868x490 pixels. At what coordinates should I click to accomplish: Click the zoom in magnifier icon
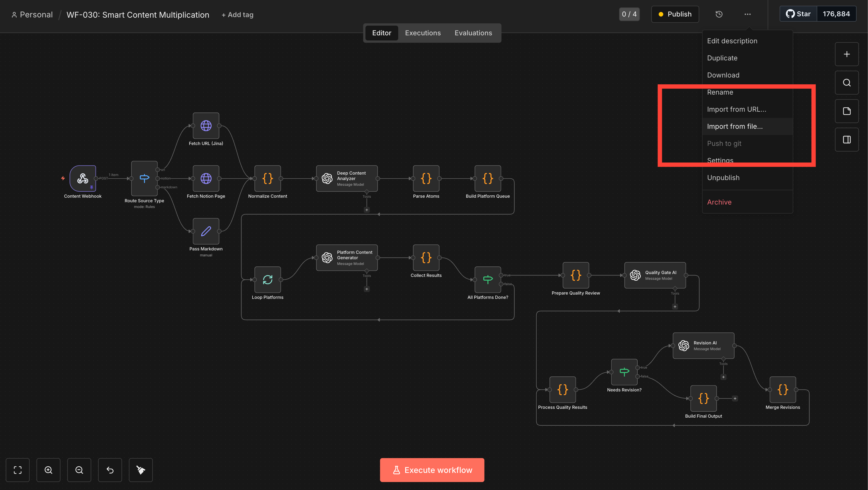48,470
